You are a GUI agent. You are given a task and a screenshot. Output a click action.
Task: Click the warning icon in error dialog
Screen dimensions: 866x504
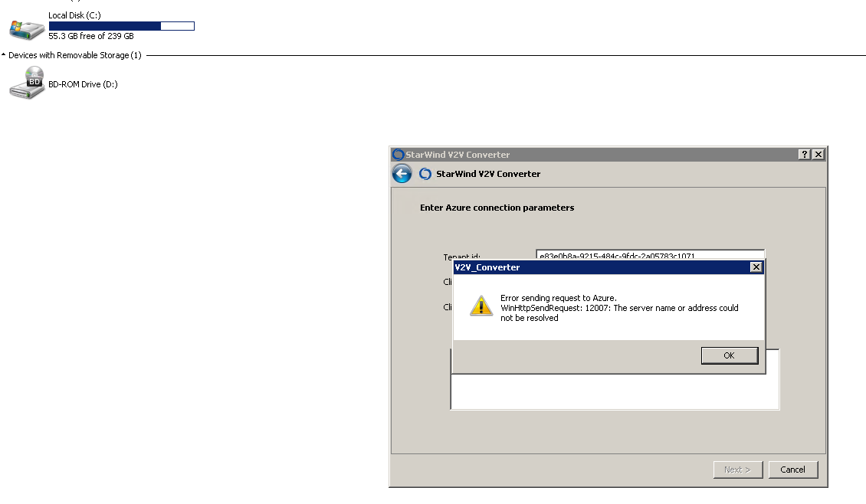481,306
